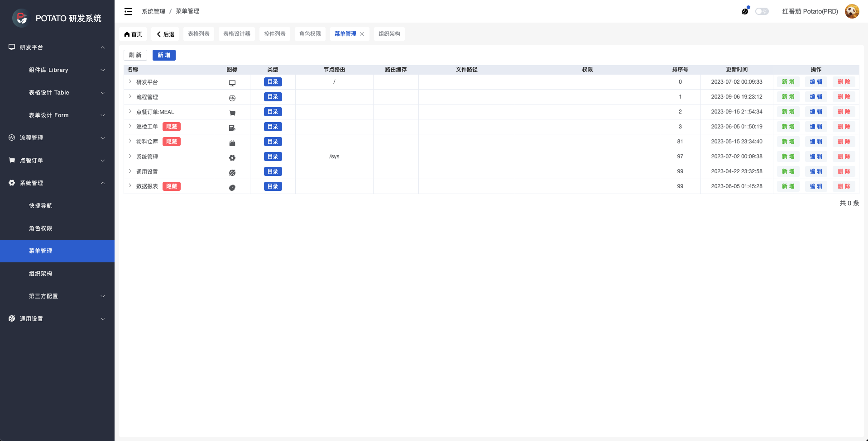
Task: Click the 流程管理 sidebar icon
Action: coord(12,138)
